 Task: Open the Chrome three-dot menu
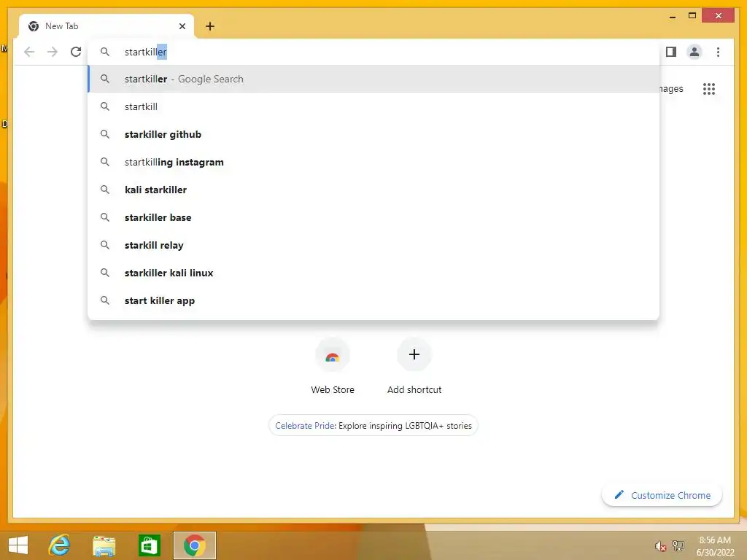tap(718, 52)
